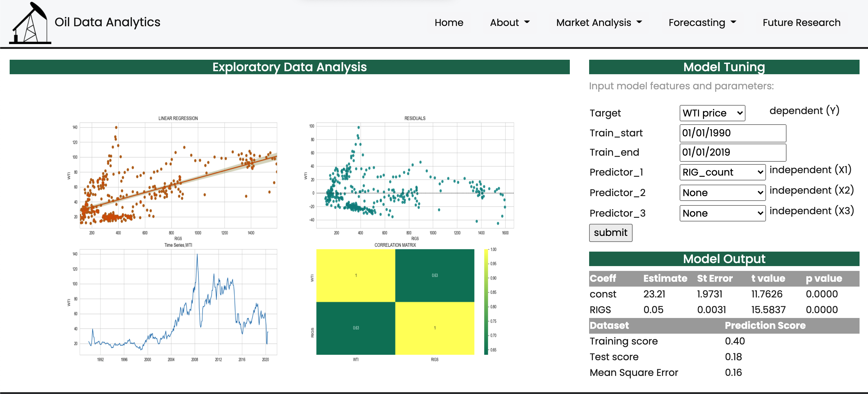Image resolution: width=868 pixels, height=394 pixels.
Task: Expand the About dropdown menu
Action: point(509,23)
